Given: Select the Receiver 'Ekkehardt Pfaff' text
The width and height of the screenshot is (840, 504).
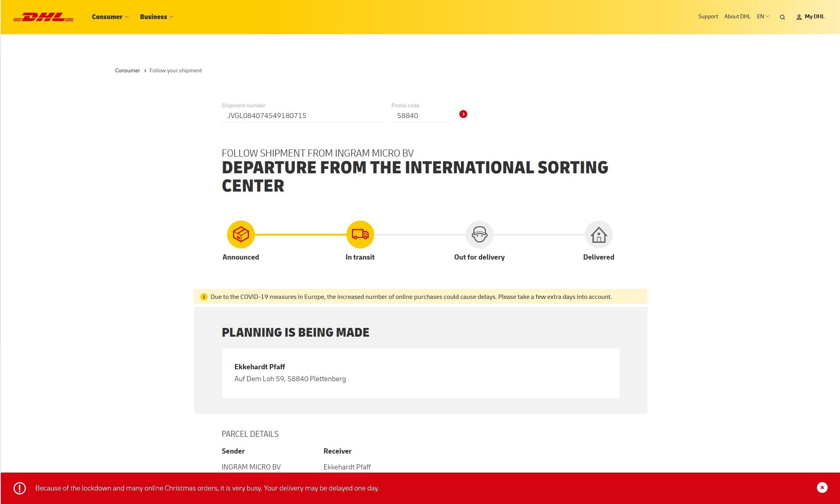Looking at the screenshot, I should click(x=347, y=467).
